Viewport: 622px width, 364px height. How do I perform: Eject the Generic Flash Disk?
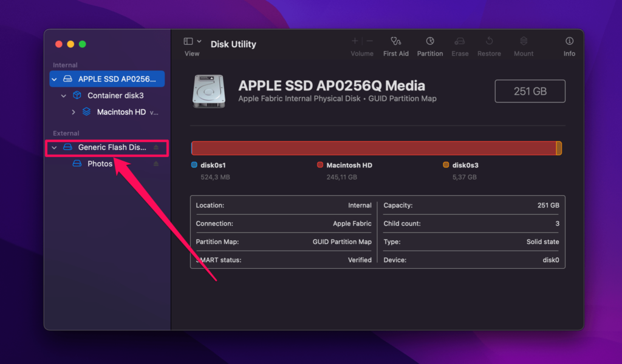(x=156, y=147)
